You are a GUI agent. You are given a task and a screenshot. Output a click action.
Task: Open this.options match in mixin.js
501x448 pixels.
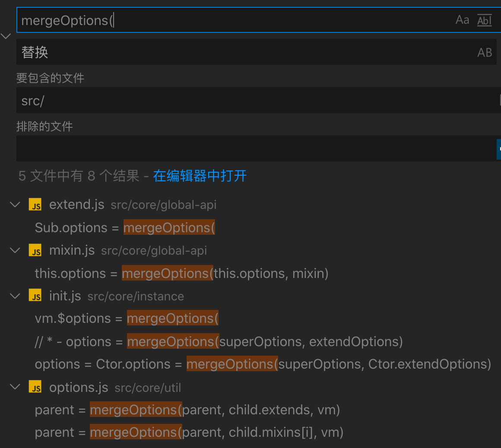point(181,273)
